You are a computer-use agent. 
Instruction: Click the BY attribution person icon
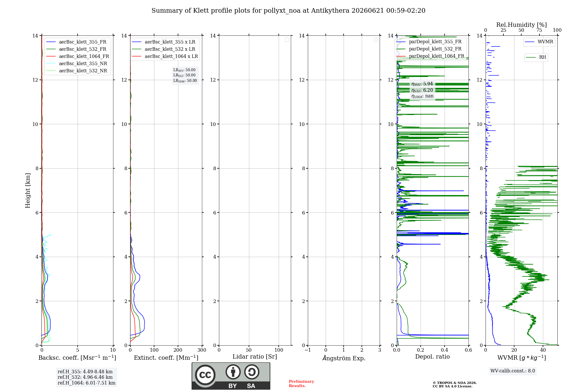coord(233,372)
